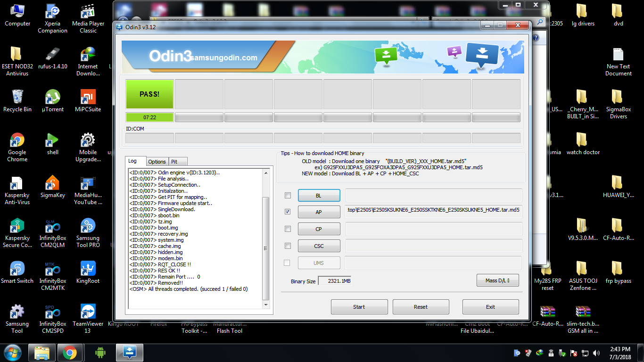The width and height of the screenshot is (644, 362).
Task: Tick the CP file checkbox
Action: click(x=288, y=229)
